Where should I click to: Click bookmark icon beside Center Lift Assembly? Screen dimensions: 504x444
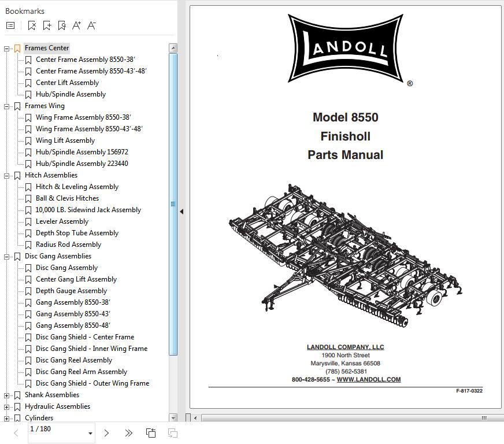point(28,83)
